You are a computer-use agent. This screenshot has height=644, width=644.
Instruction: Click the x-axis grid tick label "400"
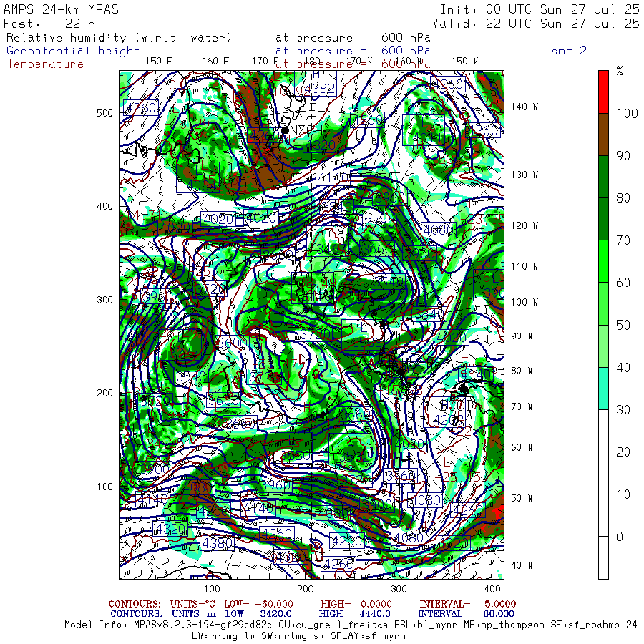(492, 590)
